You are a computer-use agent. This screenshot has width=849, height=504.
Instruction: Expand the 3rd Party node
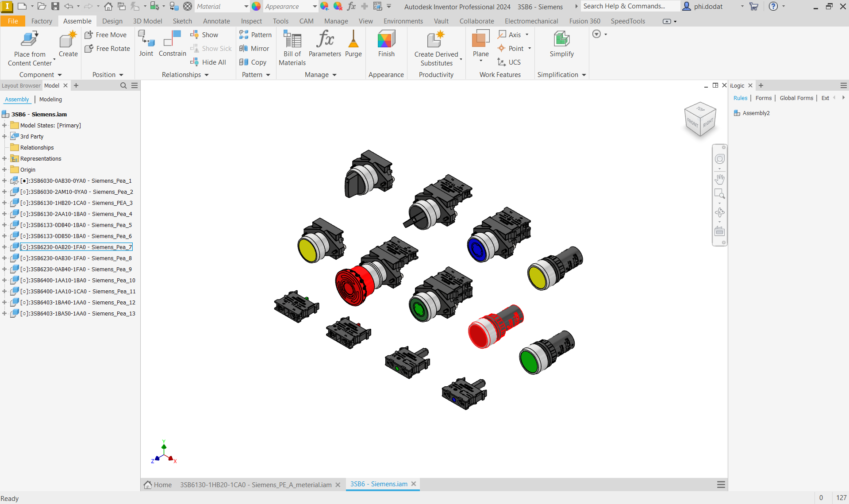coord(4,137)
